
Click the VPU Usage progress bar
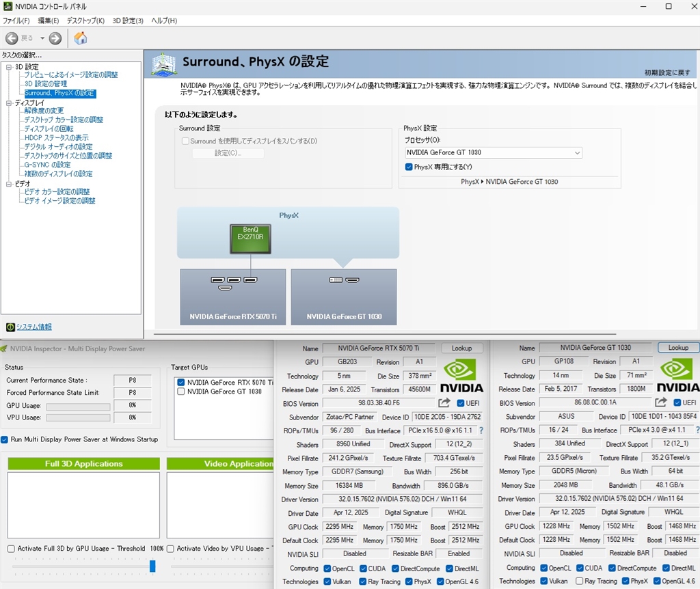tap(78, 417)
